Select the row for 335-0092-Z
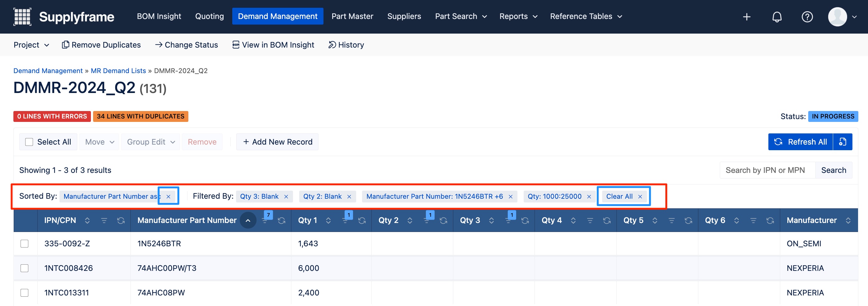The width and height of the screenshot is (868, 306). click(25, 244)
